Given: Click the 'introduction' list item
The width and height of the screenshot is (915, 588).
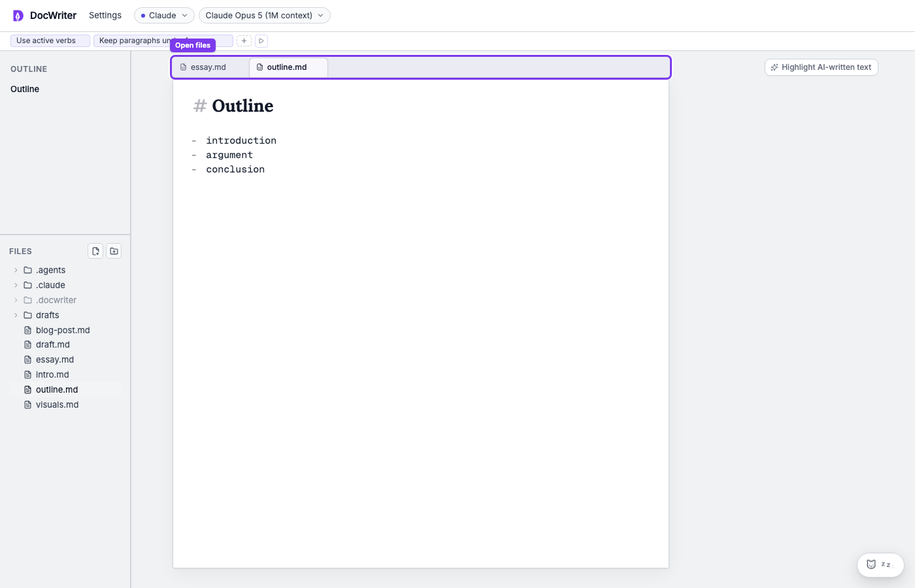Looking at the screenshot, I should (x=241, y=140).
